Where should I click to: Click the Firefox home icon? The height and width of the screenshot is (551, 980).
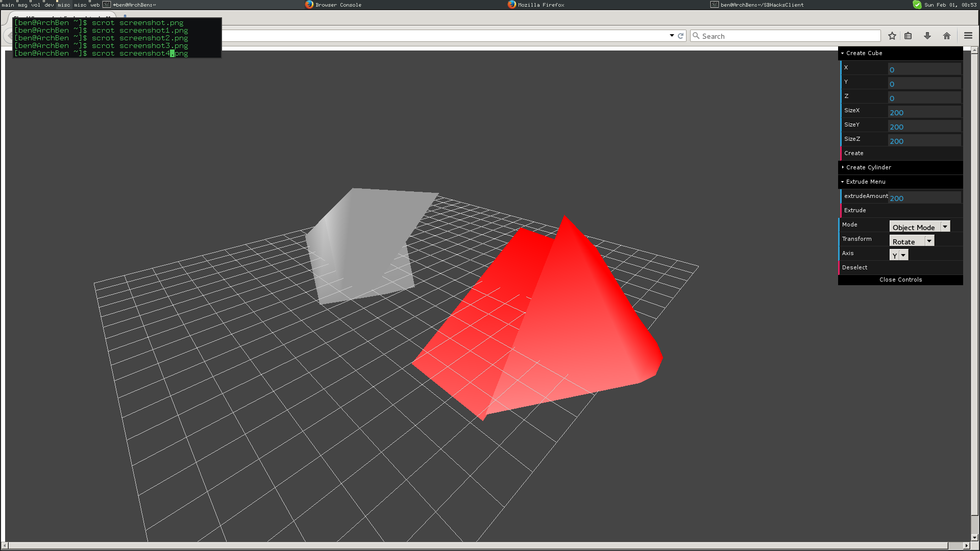(947, 36)
